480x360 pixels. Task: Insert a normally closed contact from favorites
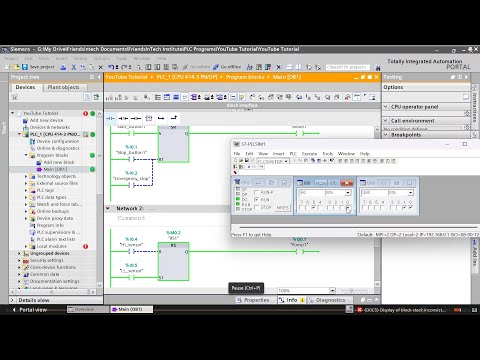[x=123, y=118]
